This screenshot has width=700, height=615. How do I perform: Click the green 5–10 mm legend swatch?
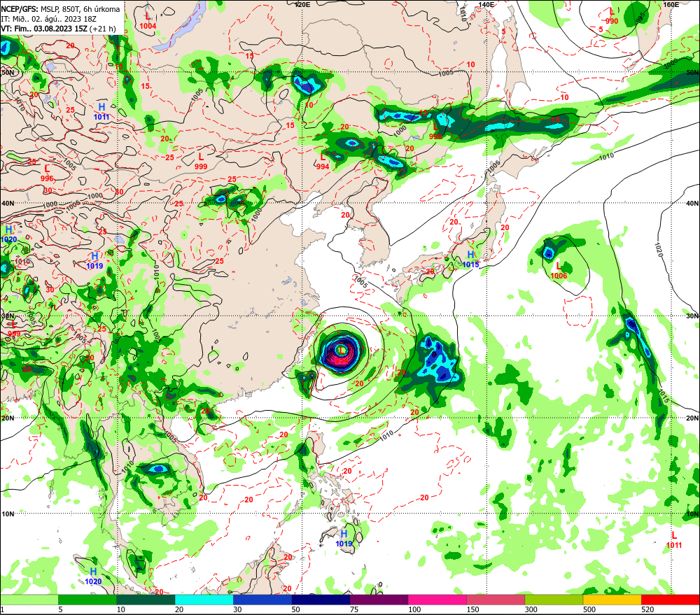pyautogui.click(x=87, y=600)
